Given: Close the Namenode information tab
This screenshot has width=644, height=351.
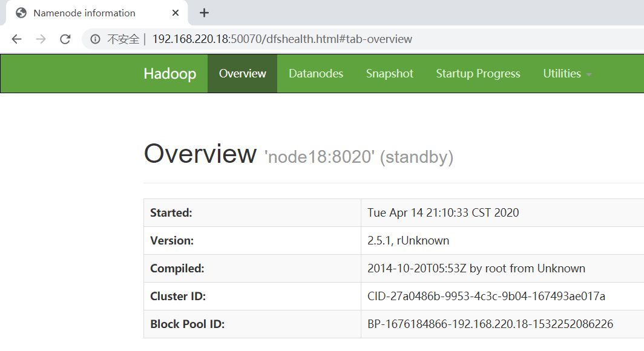Looking at the screenshot, I should click(176, 13).
